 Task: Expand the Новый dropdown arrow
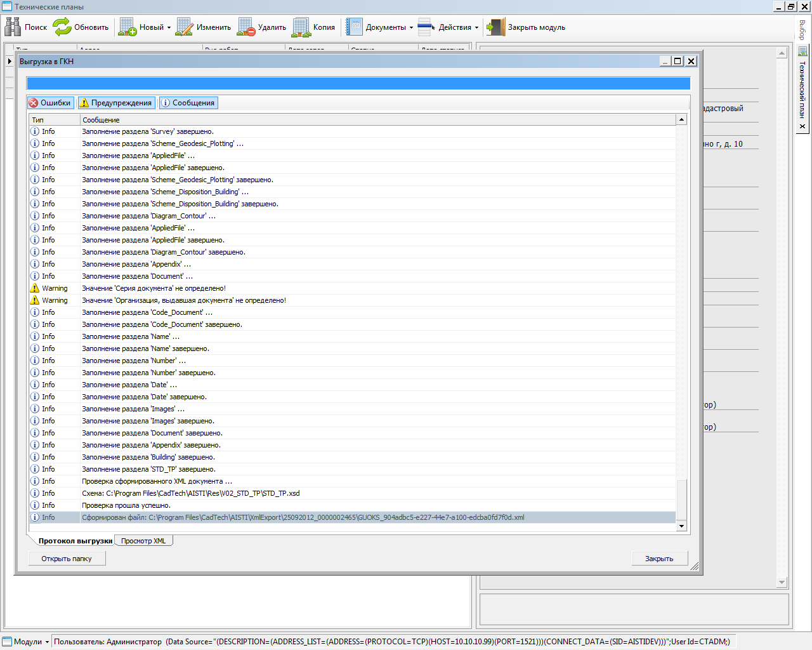(x=169, y=28)
